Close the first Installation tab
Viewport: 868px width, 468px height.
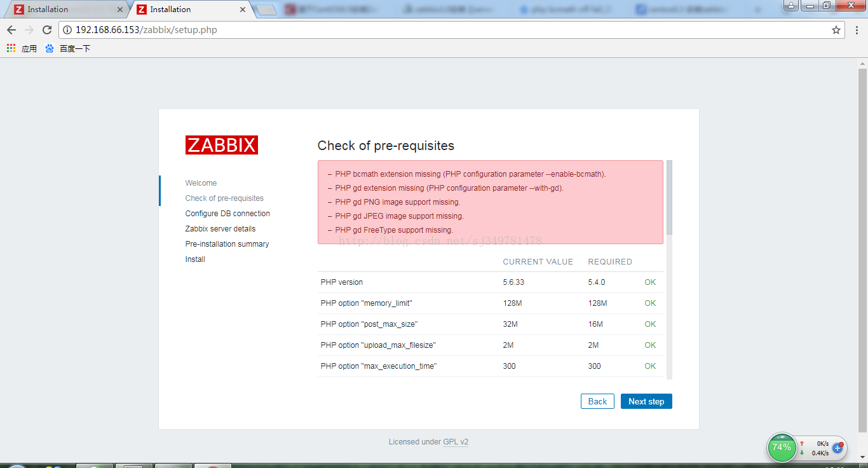120,10
